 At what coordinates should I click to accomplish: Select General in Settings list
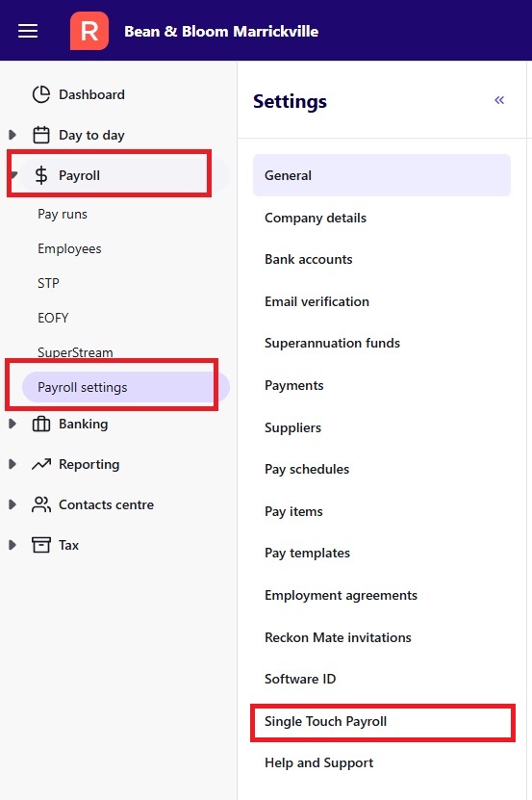(382, 175)
